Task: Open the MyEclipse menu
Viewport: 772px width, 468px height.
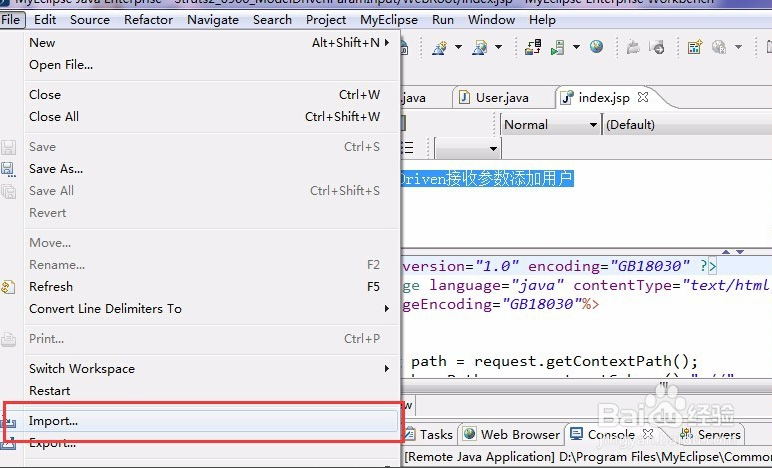Action: click(x=389, y=20)
